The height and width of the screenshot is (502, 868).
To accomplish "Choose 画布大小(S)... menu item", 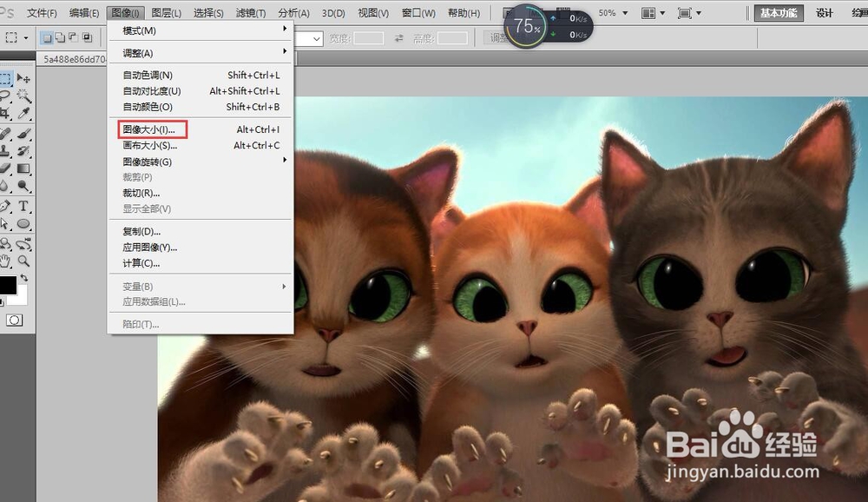I will (x=201, y=145).
